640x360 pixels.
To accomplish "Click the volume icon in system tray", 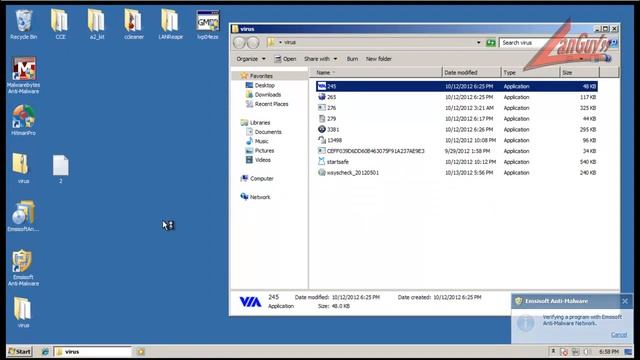I will coord(587,351).
